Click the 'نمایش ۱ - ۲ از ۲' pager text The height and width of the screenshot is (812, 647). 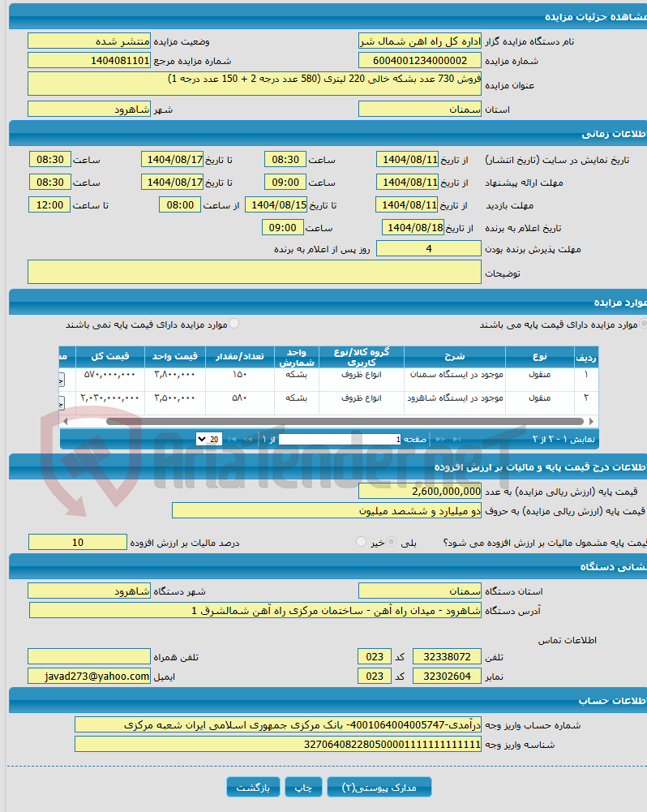pyautogui.click(x=563, y=439)
